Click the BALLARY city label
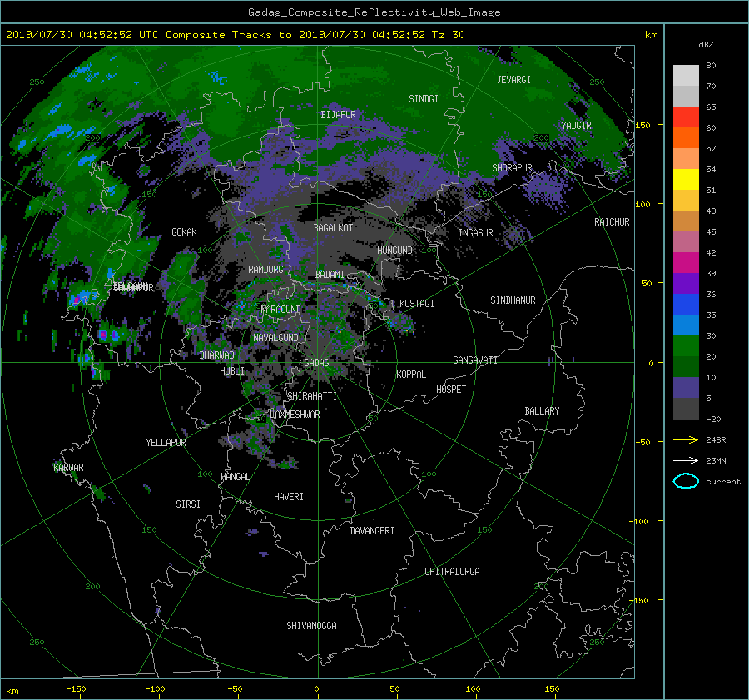The image size is (749, 700). point(542,411)
